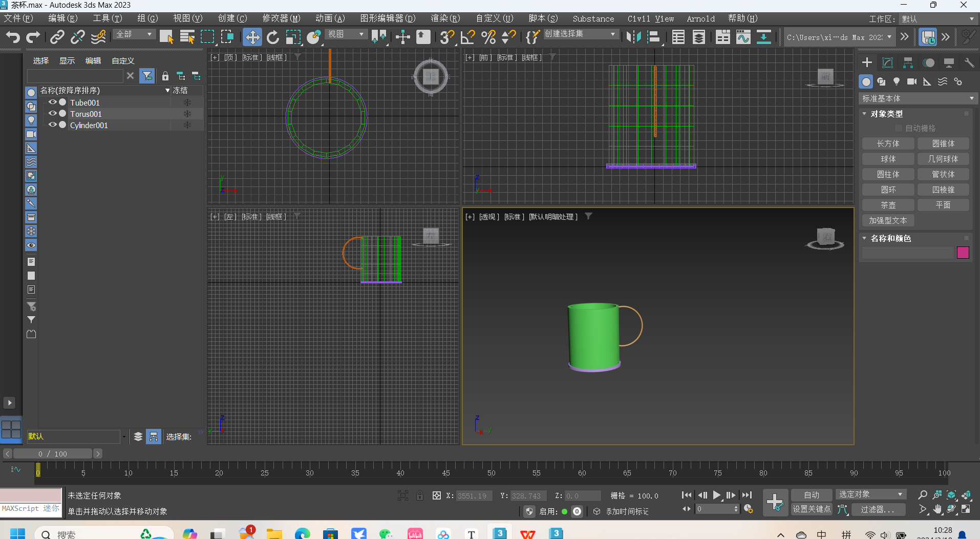This screenshot has height=539, width=980.
Task: Toggle the 自动 auto key button
Action: pos(812,495)
